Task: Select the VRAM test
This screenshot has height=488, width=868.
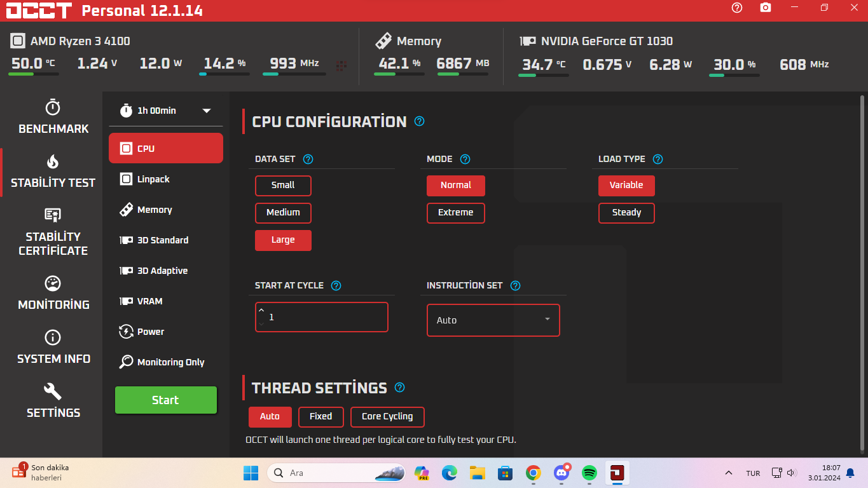Action: pos(166,301)
